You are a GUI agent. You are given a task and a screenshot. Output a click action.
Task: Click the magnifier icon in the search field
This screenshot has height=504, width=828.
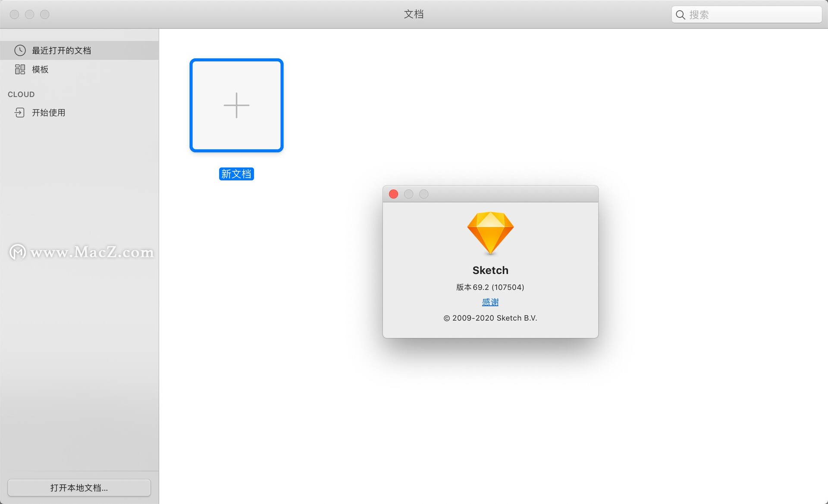click(681, 15)
